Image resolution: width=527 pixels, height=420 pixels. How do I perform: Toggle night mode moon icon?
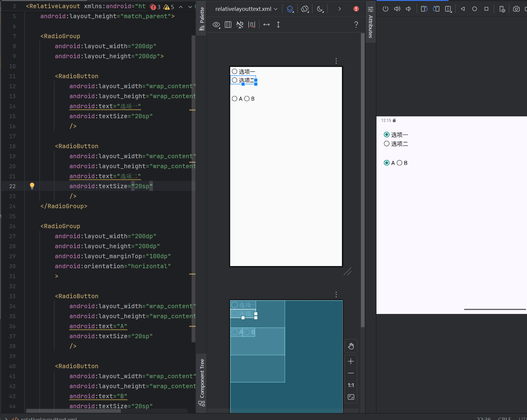pos(320,9)
